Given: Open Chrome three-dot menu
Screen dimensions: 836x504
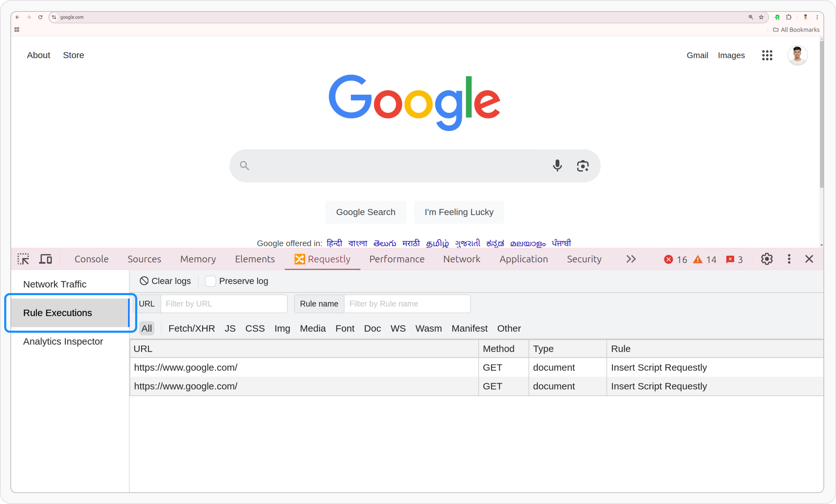Looking at the screenshot, I should tap(817, 17).
